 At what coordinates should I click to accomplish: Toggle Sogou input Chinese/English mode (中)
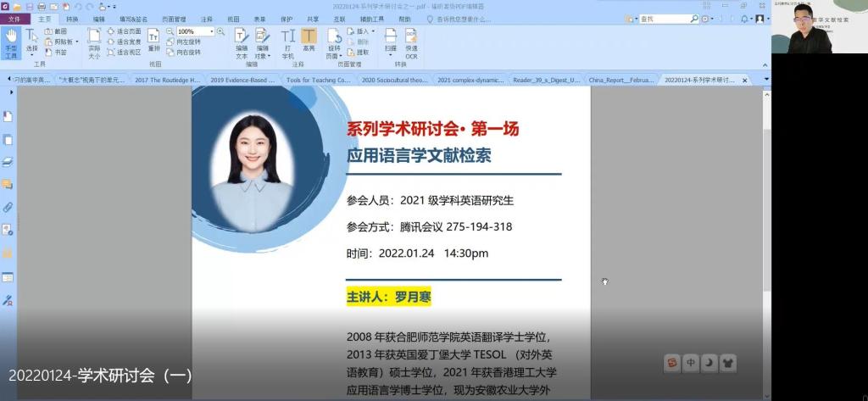[691, 363]
